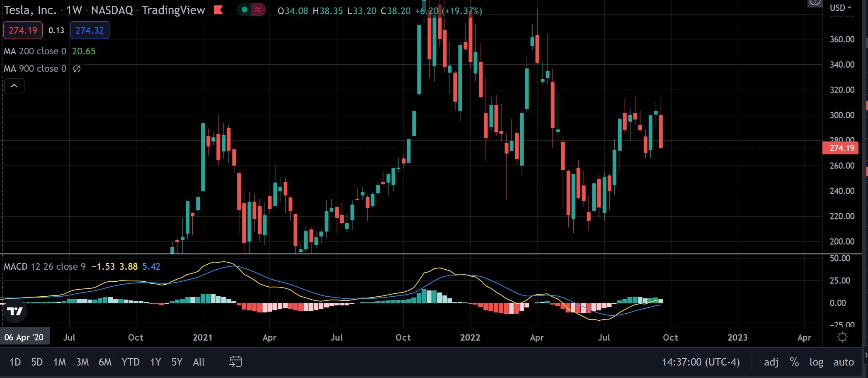
Task: Toggle the auto scale mode
Action: 844,362
